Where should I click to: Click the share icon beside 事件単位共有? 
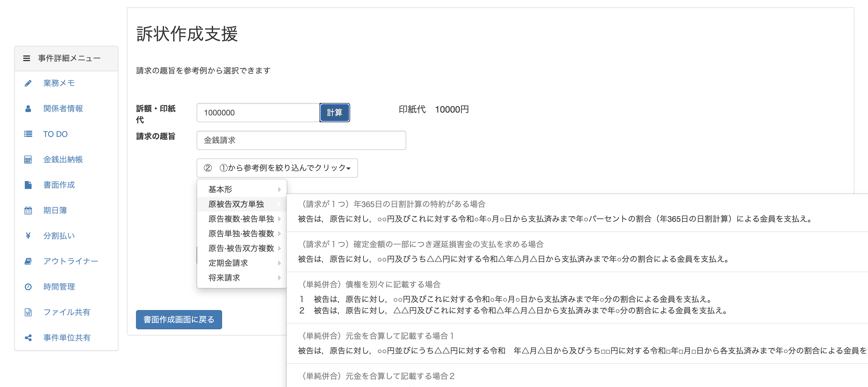[28, 337]
